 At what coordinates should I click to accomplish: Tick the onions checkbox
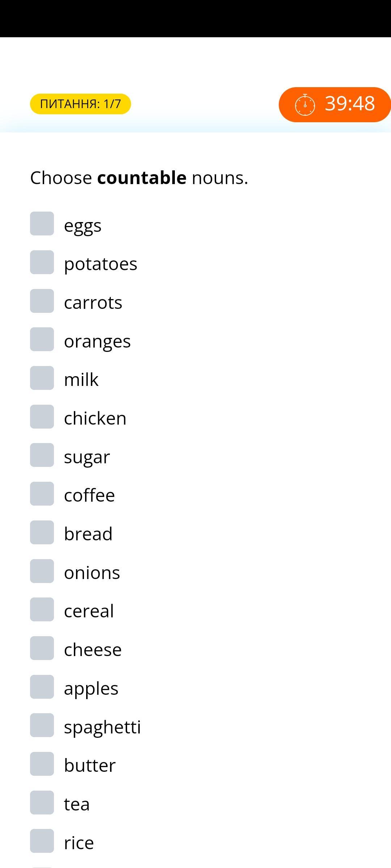42,571
